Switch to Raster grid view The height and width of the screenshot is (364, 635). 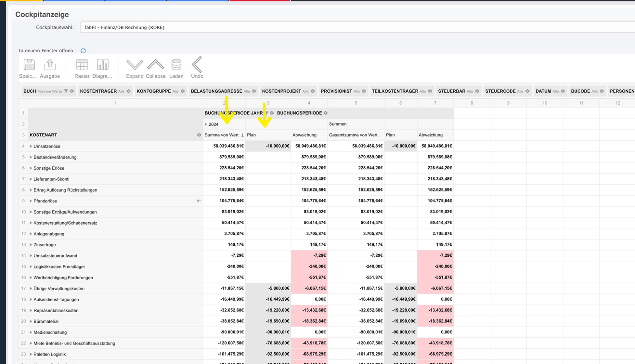pos(82,65)
